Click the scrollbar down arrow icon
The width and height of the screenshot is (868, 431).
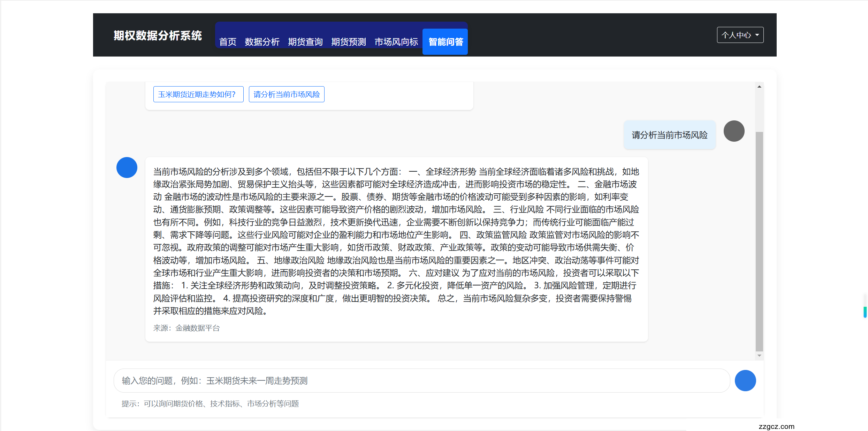[759, 355]
